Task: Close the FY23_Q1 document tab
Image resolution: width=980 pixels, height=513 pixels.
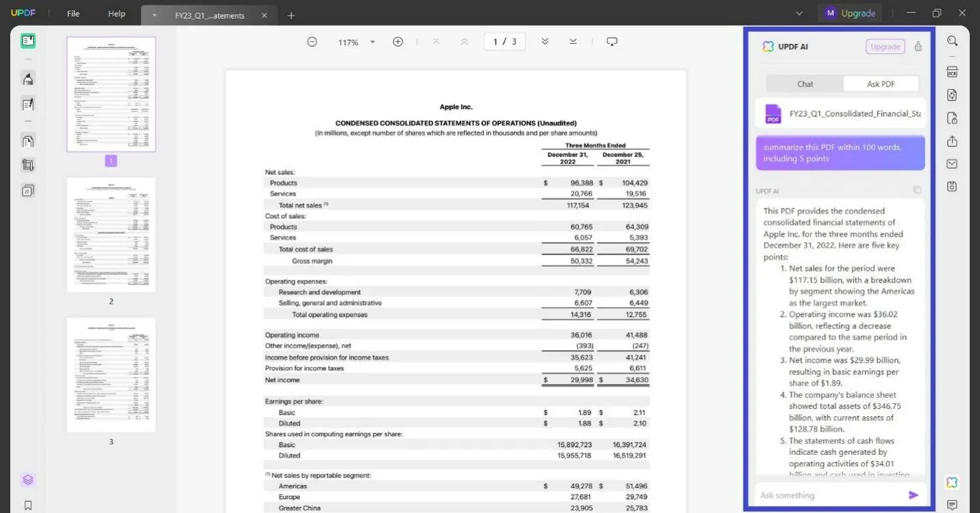Action: (x=265, y=15)
